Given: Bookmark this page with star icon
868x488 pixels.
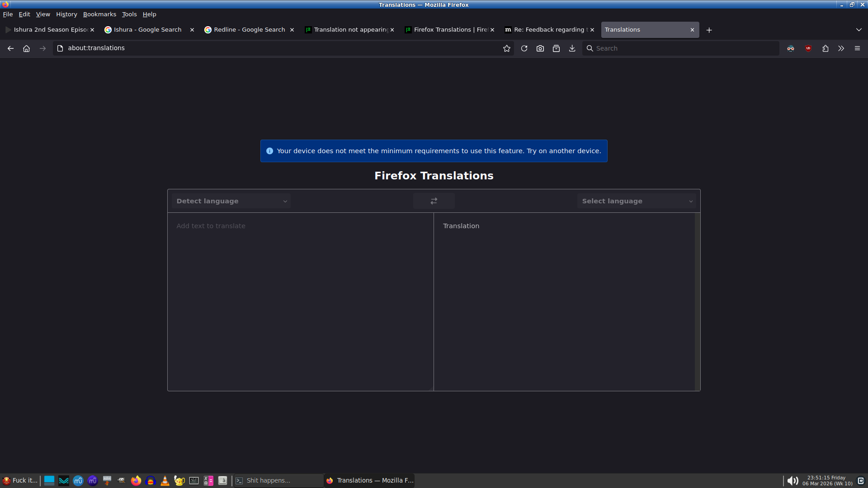Looking at the screenshot, I should (x=506, y=48).
